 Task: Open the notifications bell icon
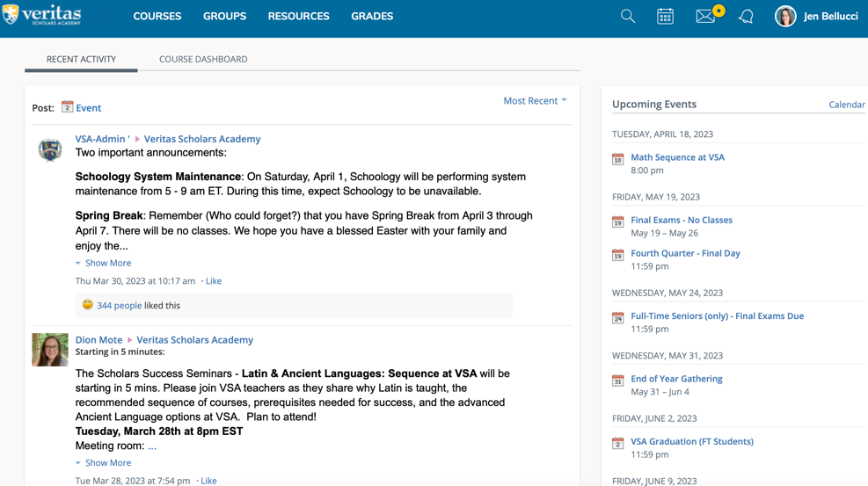click(x=746, y=16)
